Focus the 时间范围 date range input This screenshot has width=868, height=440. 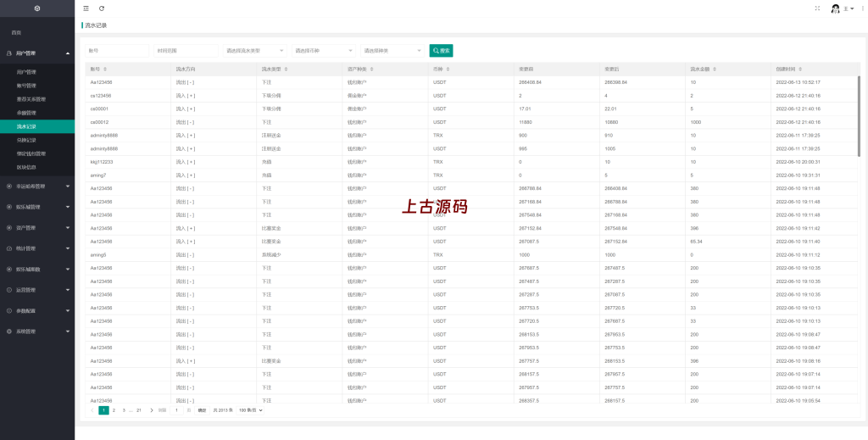[x=186, y=50]
